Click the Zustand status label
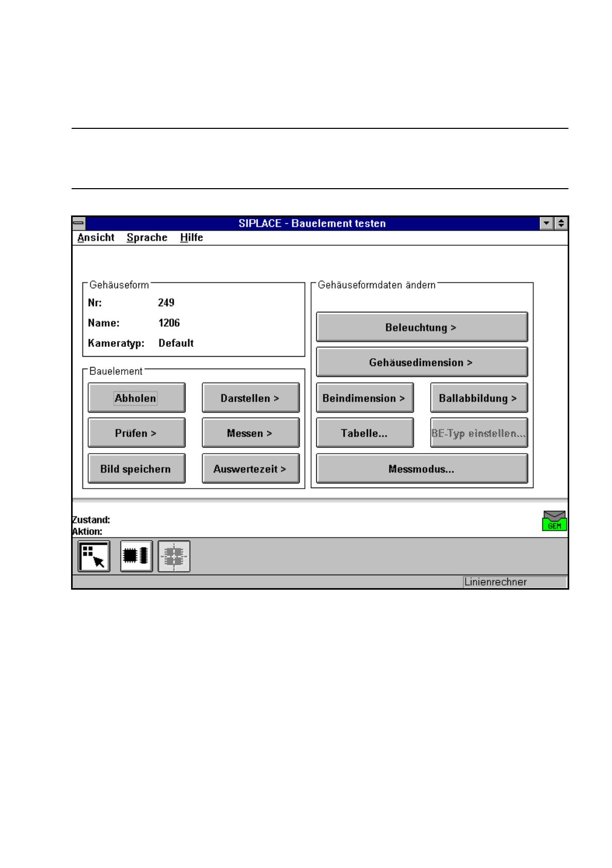 (91, 520)
